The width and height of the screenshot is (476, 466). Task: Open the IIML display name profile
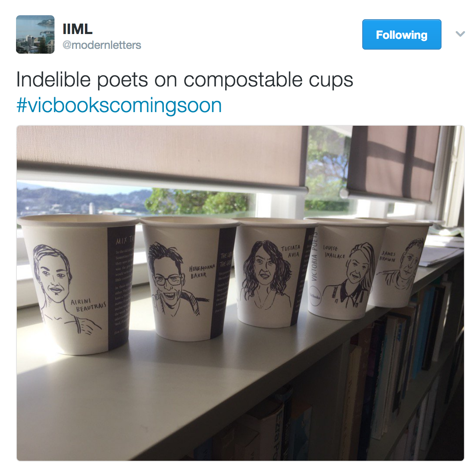(x=77, y=30)
